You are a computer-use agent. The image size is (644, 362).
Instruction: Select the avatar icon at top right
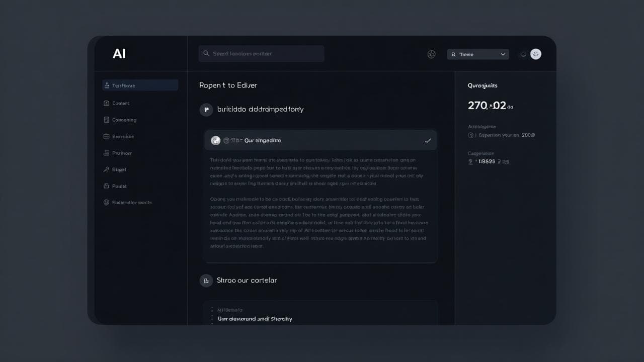point(535,54)
